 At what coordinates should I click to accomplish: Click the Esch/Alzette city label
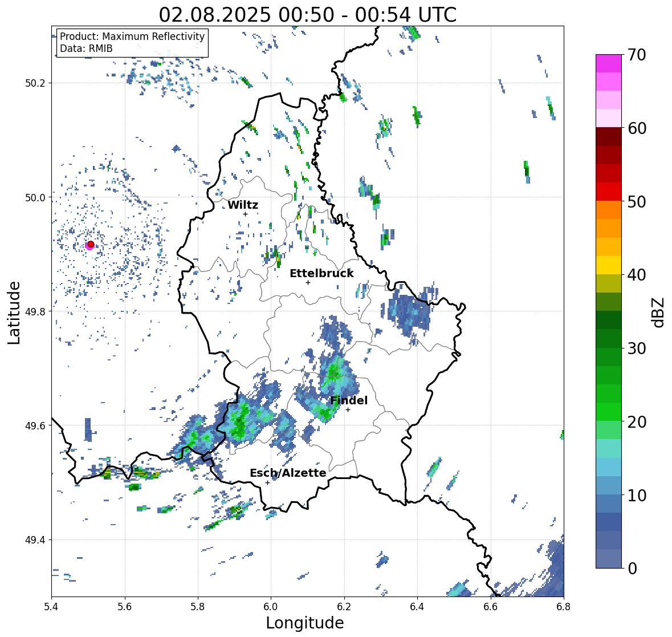click(288, 473)
